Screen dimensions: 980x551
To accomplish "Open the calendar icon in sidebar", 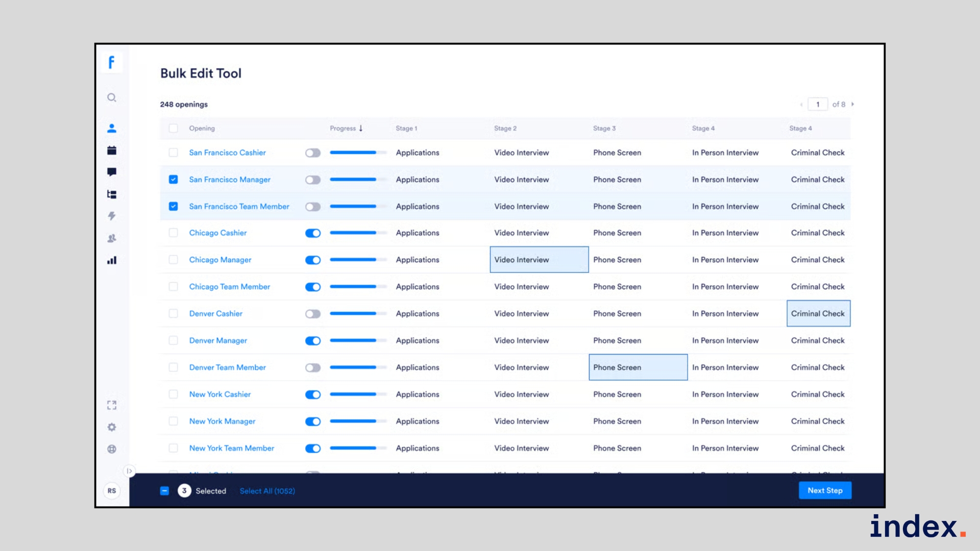I will click(112, 150).
